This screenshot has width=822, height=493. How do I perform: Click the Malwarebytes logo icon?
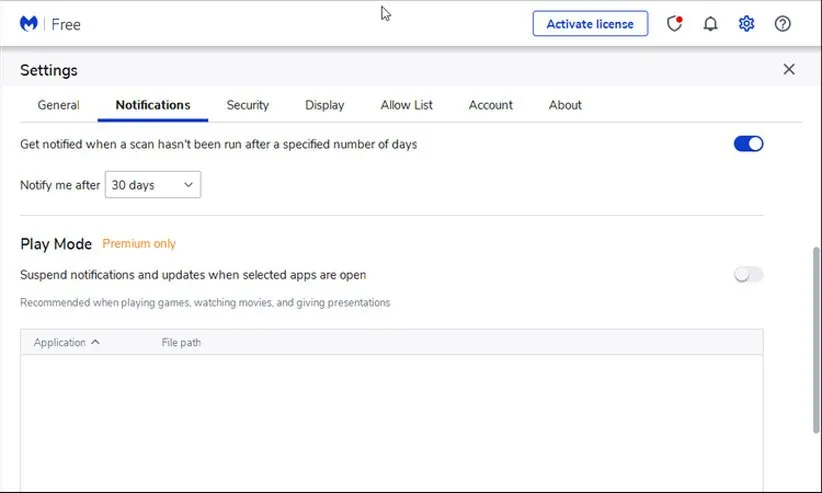(29, 23)
